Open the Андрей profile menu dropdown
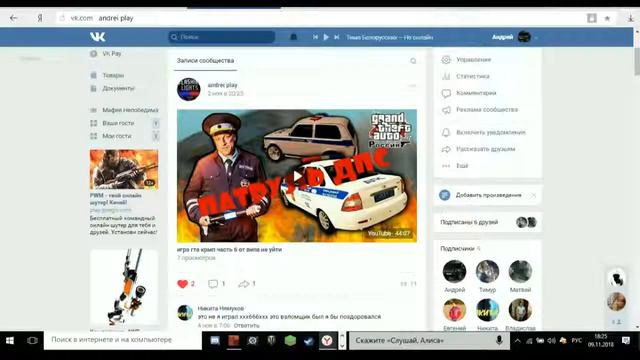Screen dimensions: 640x360 515,37
